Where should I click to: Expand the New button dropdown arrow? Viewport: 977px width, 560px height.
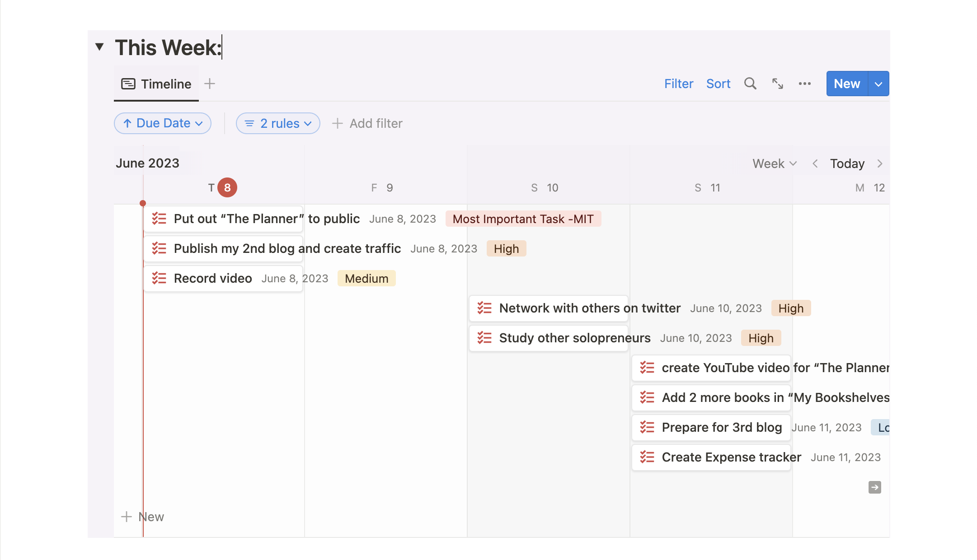coord(878,84)
